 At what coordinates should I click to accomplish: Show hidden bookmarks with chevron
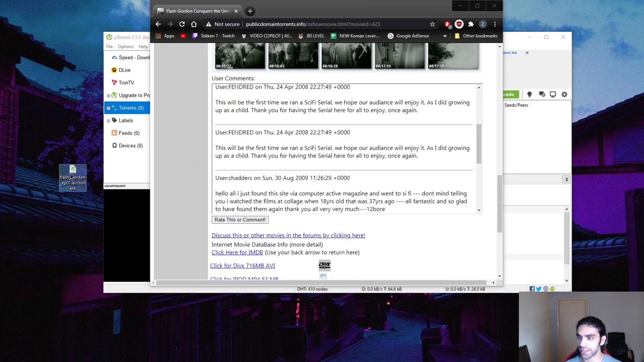click(445, 36)
